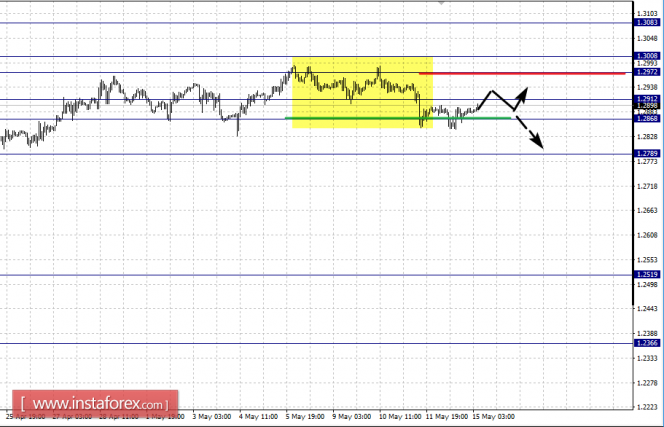Open the www.instaforex.com watermark link

95,404
